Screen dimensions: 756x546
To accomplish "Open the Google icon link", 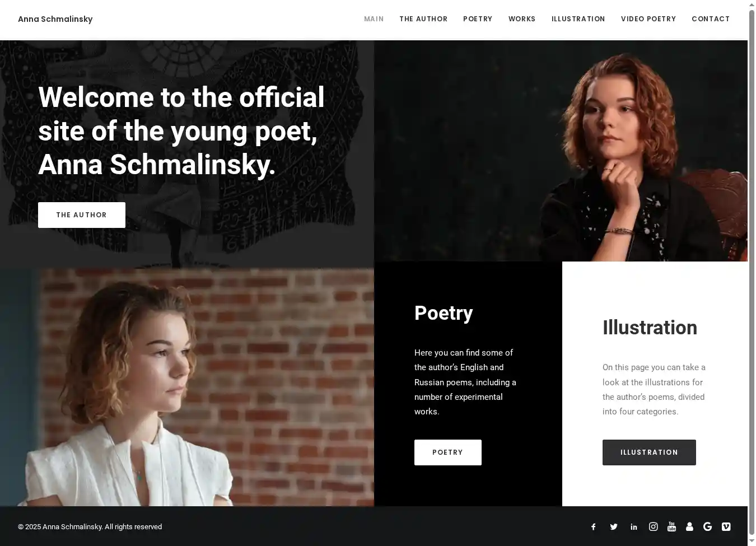I will click(708, 526).
